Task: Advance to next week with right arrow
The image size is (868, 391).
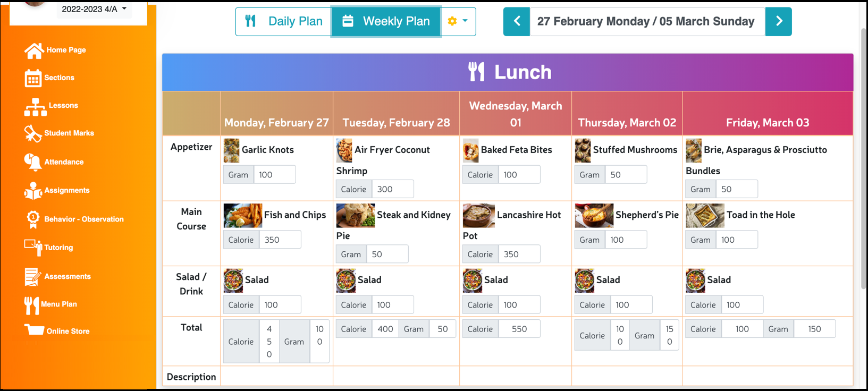Action: tap(779, 21)
